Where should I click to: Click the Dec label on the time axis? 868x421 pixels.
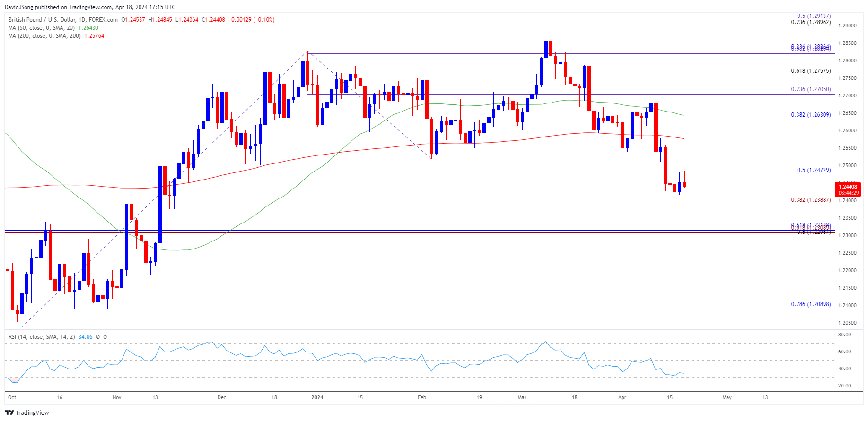coord(222,397)
